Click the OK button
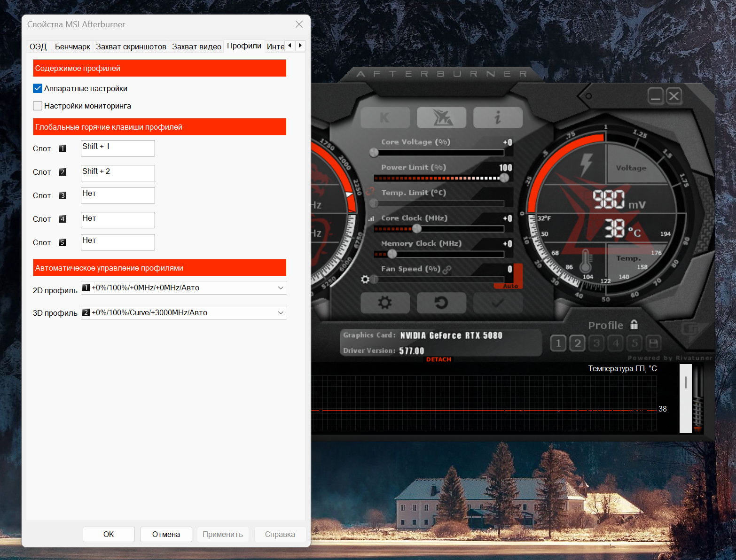The height and width of the screenshot is (560, 736). pos(109,534)
